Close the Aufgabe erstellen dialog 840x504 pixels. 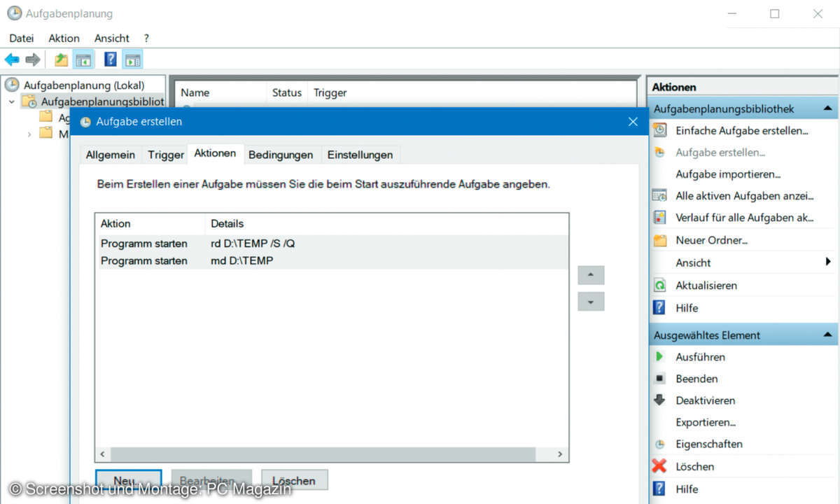point(633,121)
